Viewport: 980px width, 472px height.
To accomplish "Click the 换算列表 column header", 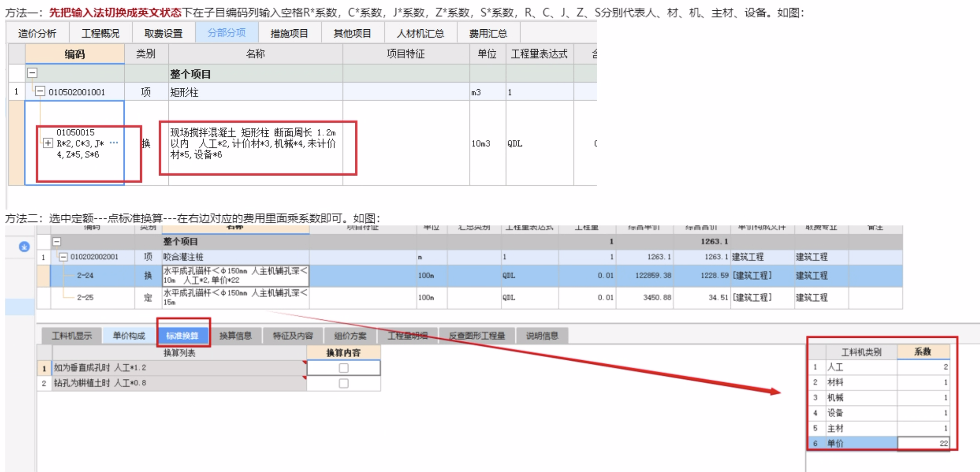I will [x=179, y=353].
